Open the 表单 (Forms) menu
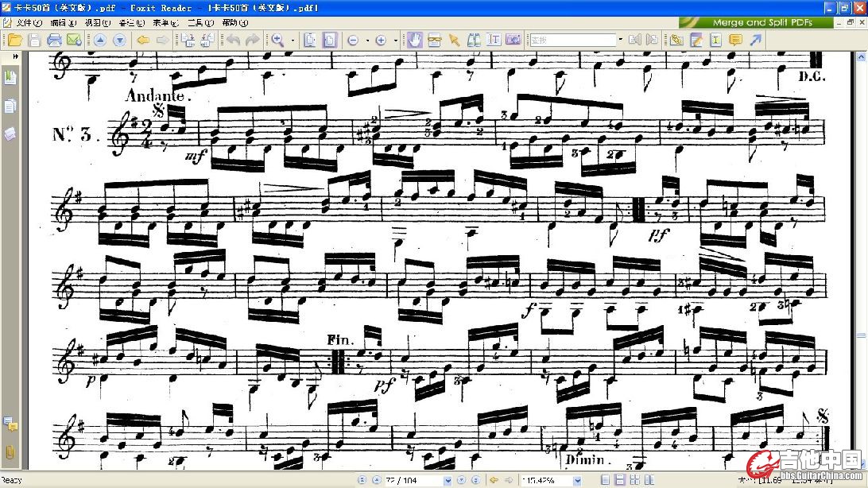 (166, 23)
